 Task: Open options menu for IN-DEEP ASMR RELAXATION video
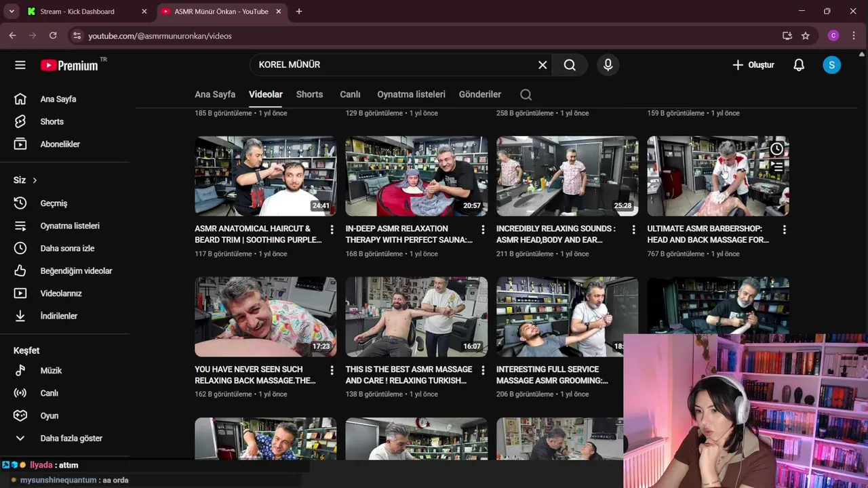(x=483, y=230)
